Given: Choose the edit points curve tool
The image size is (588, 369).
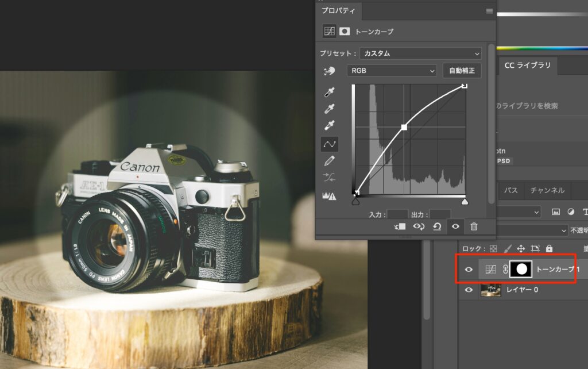Looking at the screenshot, I should point(330,144).
